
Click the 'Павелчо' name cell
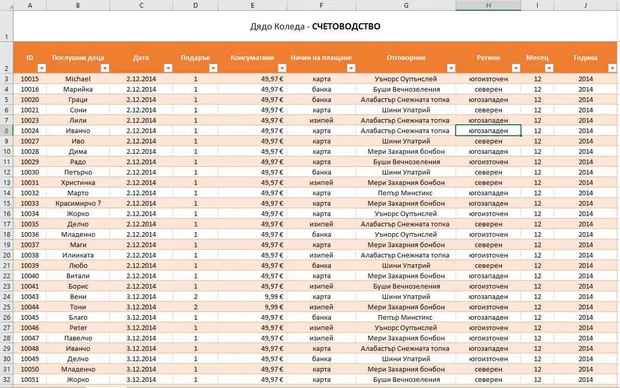78,338
